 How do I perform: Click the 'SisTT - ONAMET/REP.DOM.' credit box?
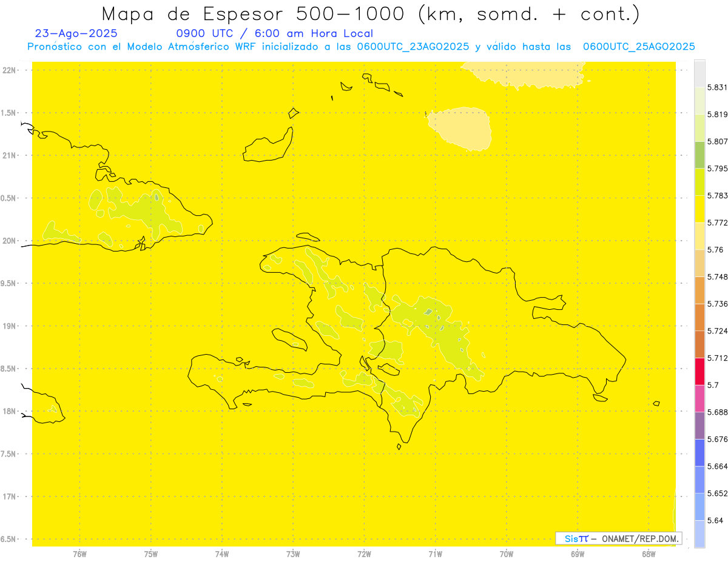coord(619,538)
